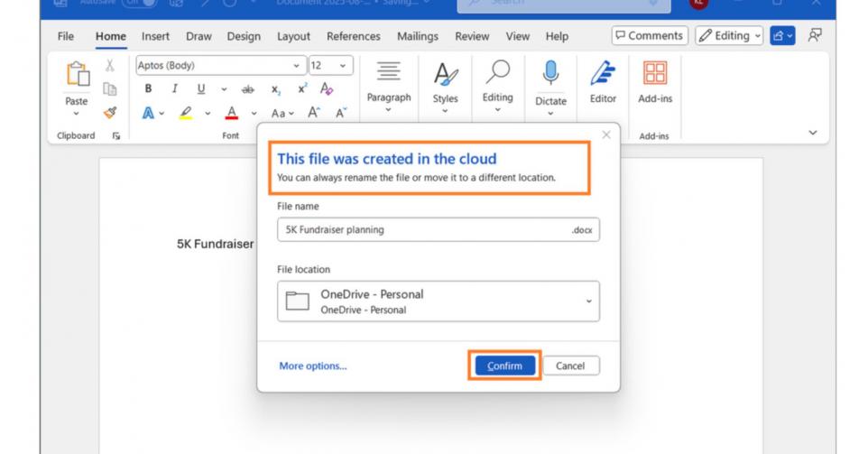Click the collaborator person icon
Image resolution: width=868 pixels, height=454 pixels.
814,36
